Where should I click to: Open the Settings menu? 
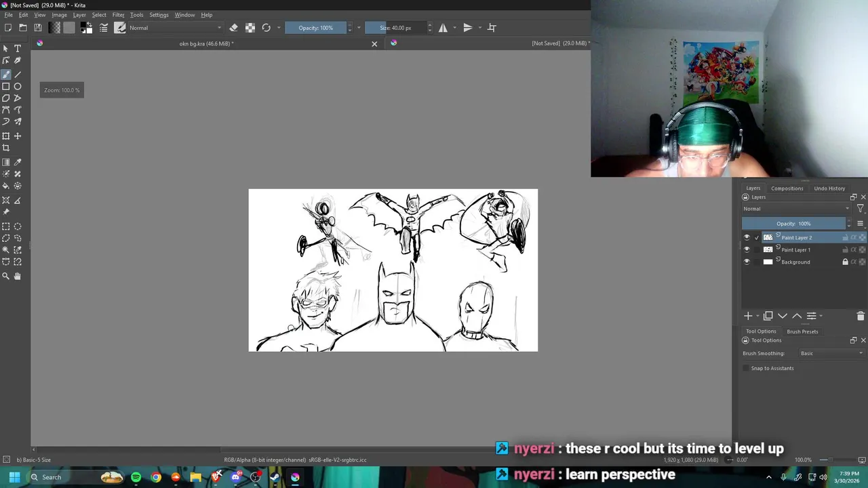click(159, 15)
